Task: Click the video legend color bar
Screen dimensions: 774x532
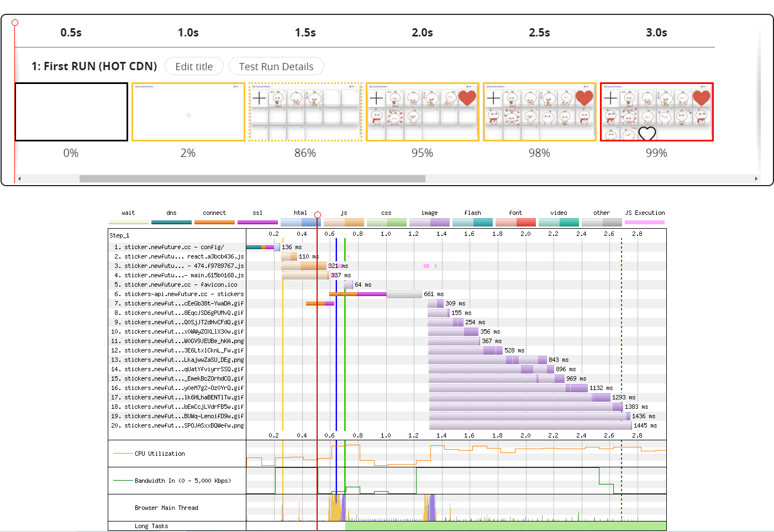Action: click(x=559, y=222)
